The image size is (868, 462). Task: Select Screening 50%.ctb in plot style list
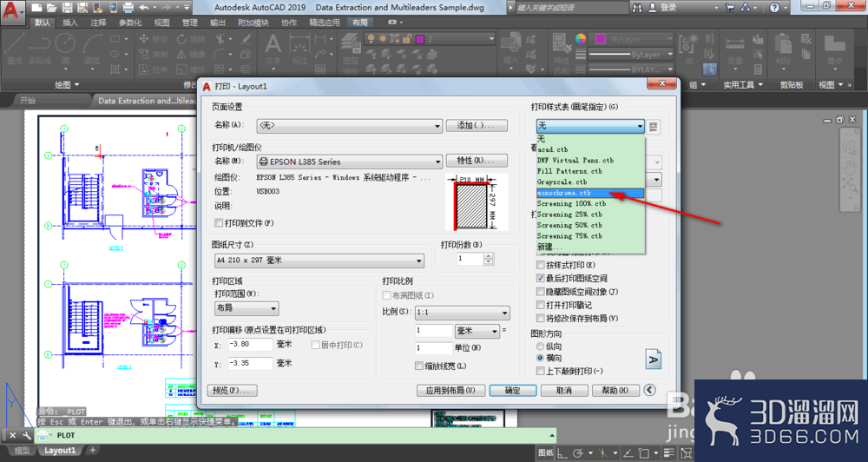coord(590,225)
